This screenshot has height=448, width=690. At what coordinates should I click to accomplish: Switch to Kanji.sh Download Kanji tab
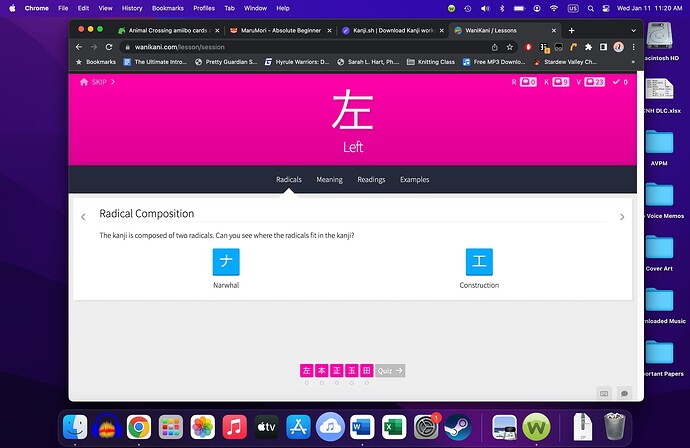click(x=393, y=30)
